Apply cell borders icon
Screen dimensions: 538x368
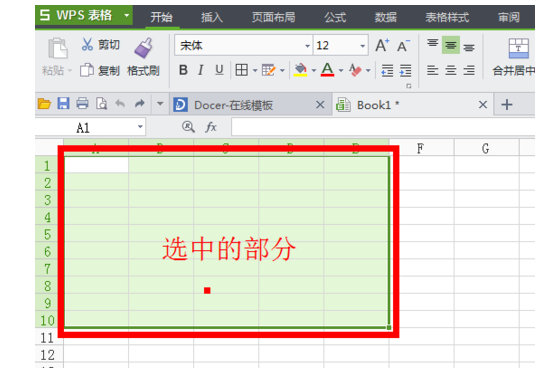coord(242,70)
